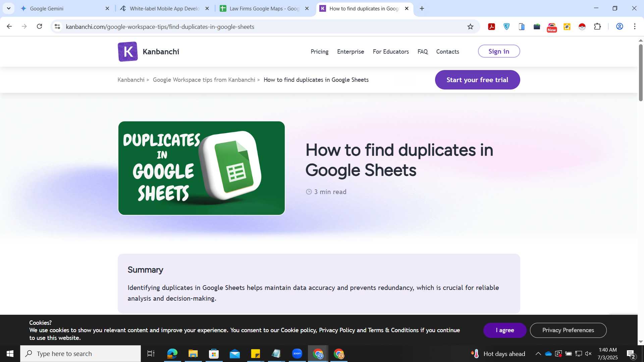Go back to previous page

(9, 26)
